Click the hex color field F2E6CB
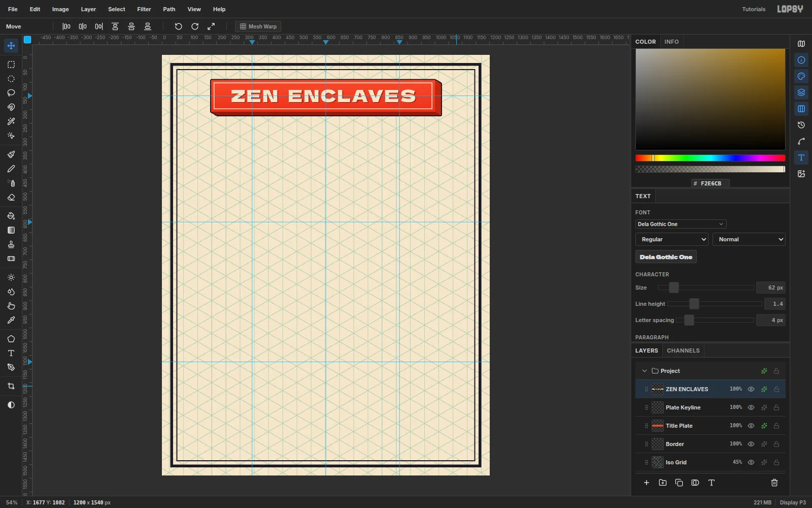This screenshot has width=812, height=508. (710, 183)
